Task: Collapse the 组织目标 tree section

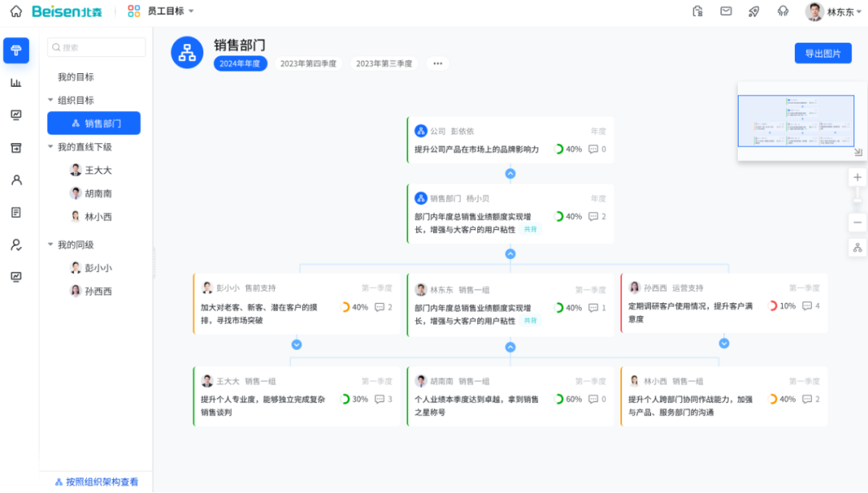Action: click(x=51, y=101)
